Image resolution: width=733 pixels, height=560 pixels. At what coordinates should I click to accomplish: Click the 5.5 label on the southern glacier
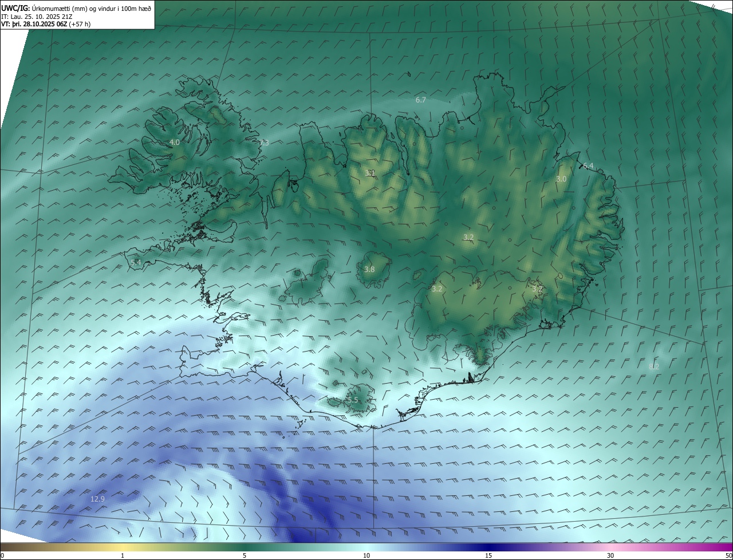(x=352, y=400)
